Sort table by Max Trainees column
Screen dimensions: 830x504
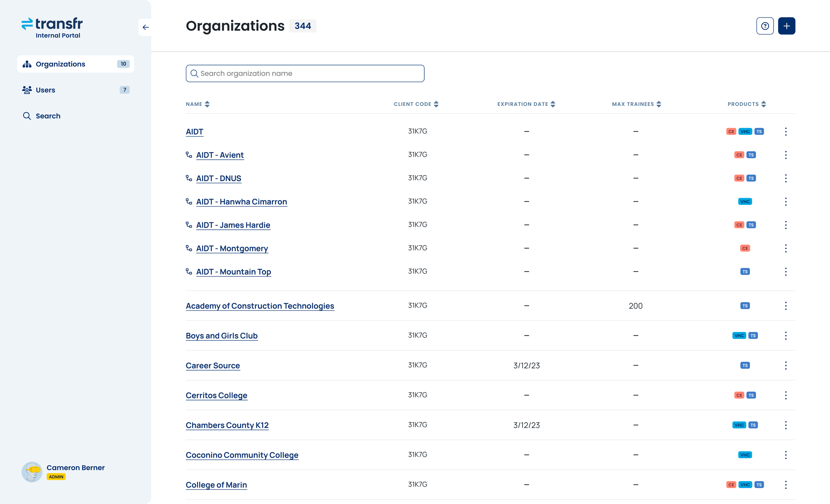click(636, 104)
